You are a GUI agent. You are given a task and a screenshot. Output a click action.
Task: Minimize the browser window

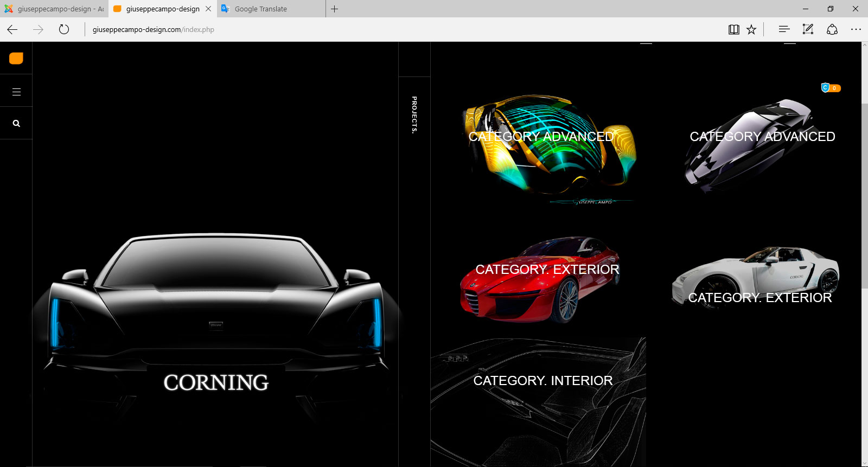806,9
